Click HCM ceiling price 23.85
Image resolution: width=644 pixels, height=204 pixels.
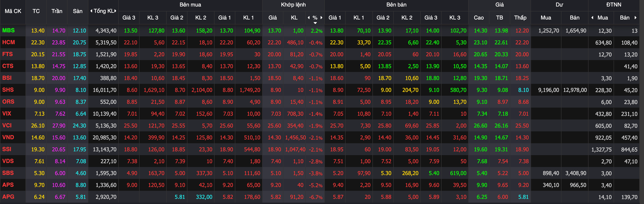click(x=59, y=43)
